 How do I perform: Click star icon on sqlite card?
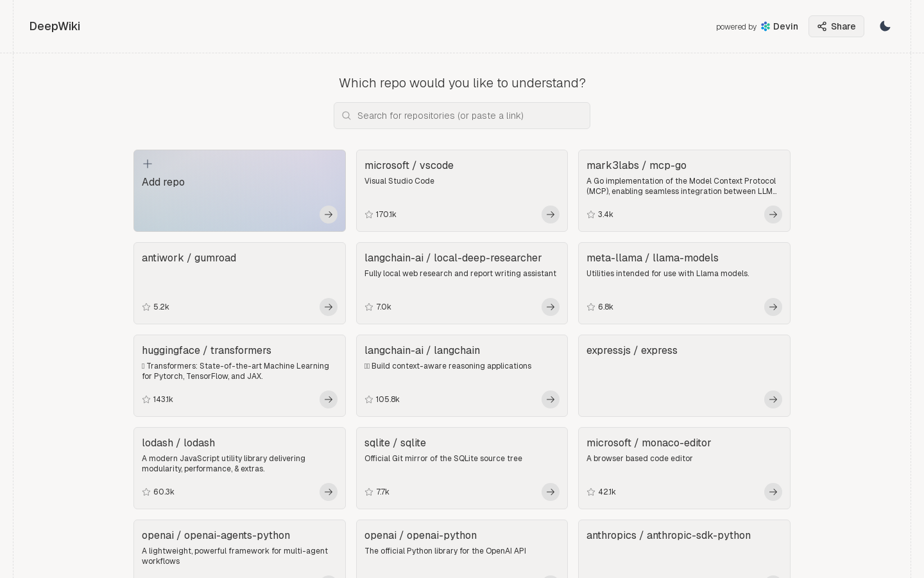point(369,492)
